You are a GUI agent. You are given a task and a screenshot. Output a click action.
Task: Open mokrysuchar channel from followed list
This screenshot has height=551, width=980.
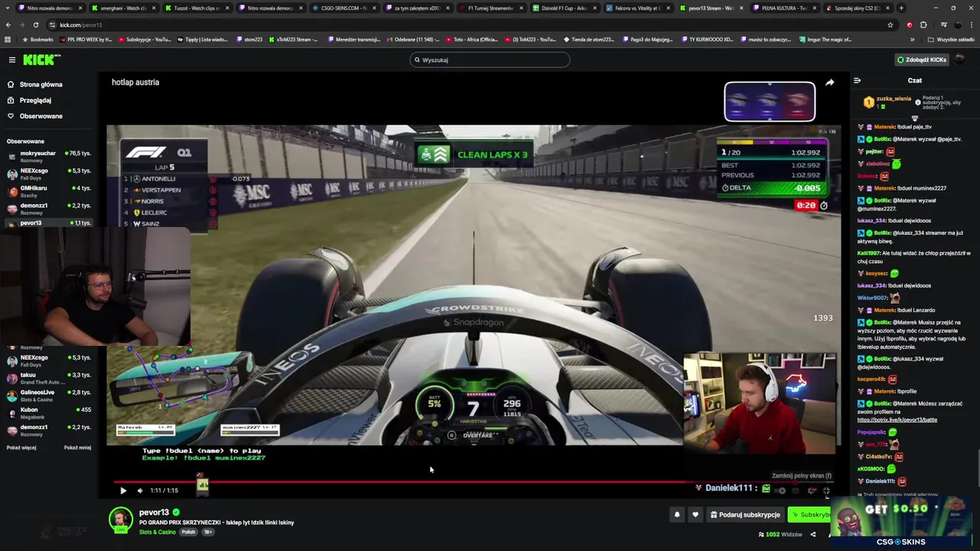click(x=49, y=156)
